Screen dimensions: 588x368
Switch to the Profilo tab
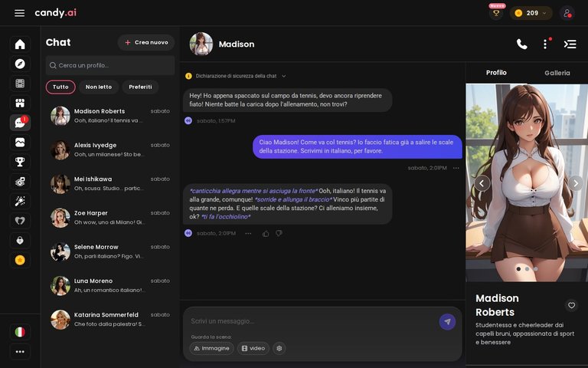click(x=496, y=73)
